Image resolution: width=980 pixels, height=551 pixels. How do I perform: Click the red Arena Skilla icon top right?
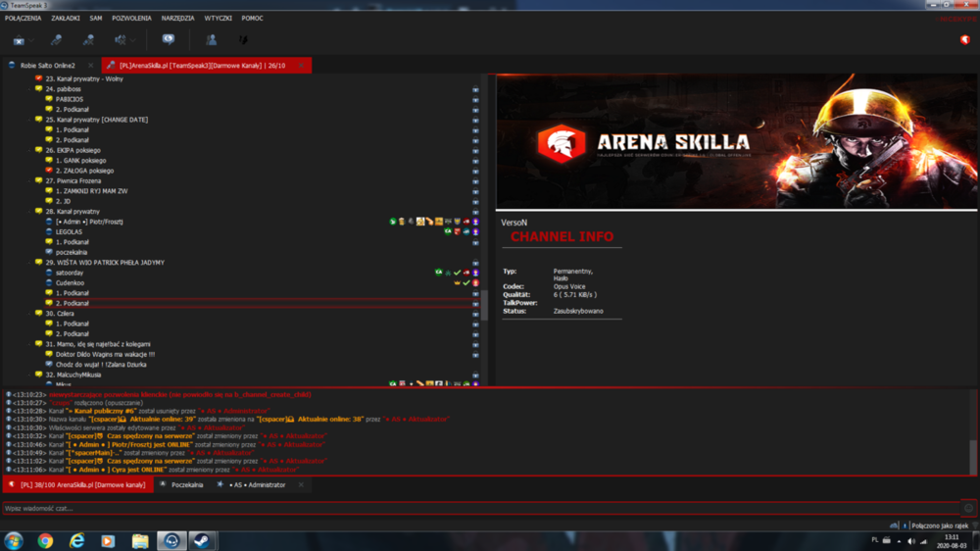[965, 39]
